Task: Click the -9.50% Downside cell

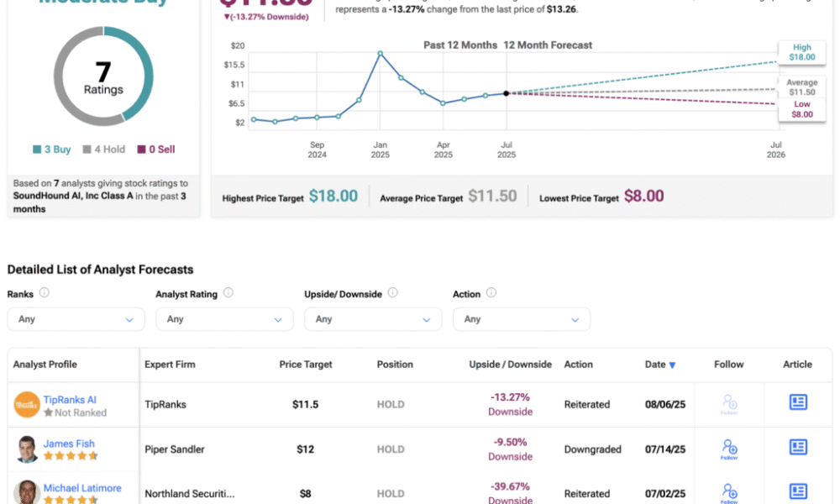Action: pyautogui.click(x=510, y=449)
